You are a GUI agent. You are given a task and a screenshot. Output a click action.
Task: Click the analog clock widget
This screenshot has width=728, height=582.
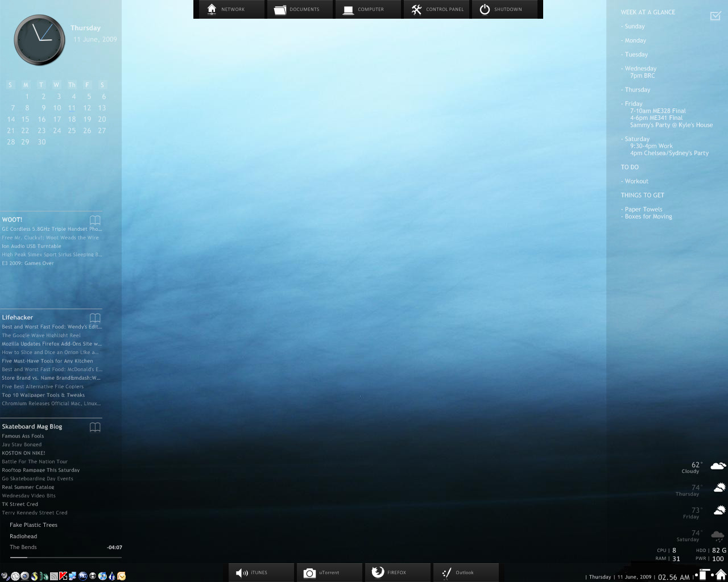(x=40, y=40)
